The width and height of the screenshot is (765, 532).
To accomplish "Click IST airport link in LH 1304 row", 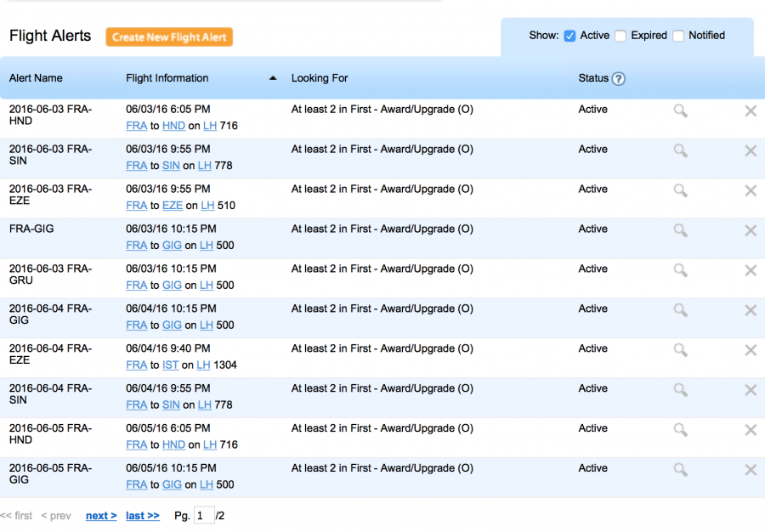I will pos(170,365).
